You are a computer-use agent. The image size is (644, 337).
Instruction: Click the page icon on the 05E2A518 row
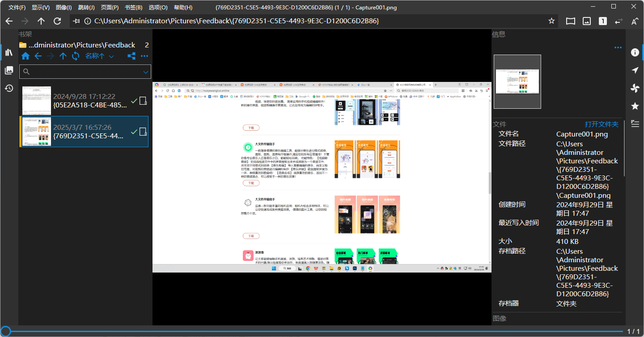(143, 101)
